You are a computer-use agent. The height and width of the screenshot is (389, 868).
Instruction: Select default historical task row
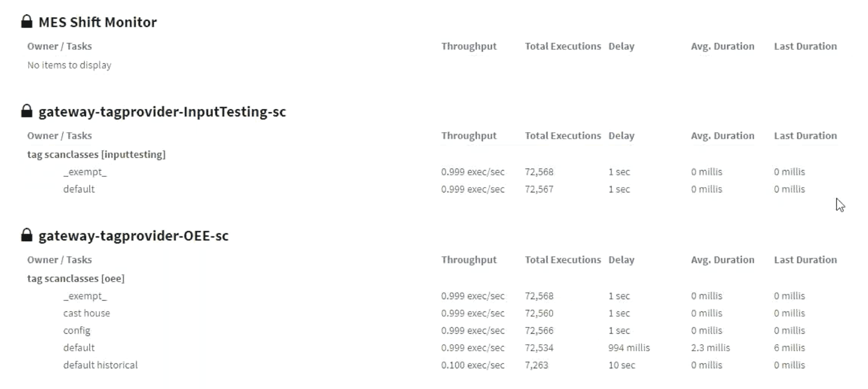[x=100, y=365]
